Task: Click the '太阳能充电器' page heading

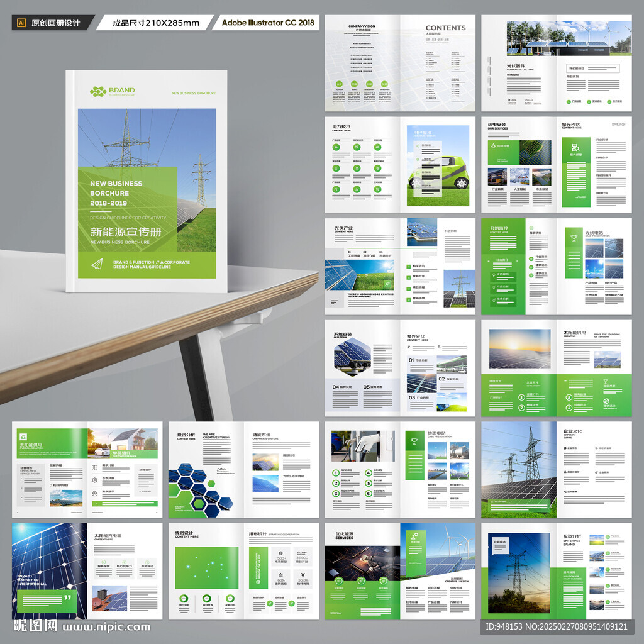Action: pyautogui.click(x=108, y=536)
